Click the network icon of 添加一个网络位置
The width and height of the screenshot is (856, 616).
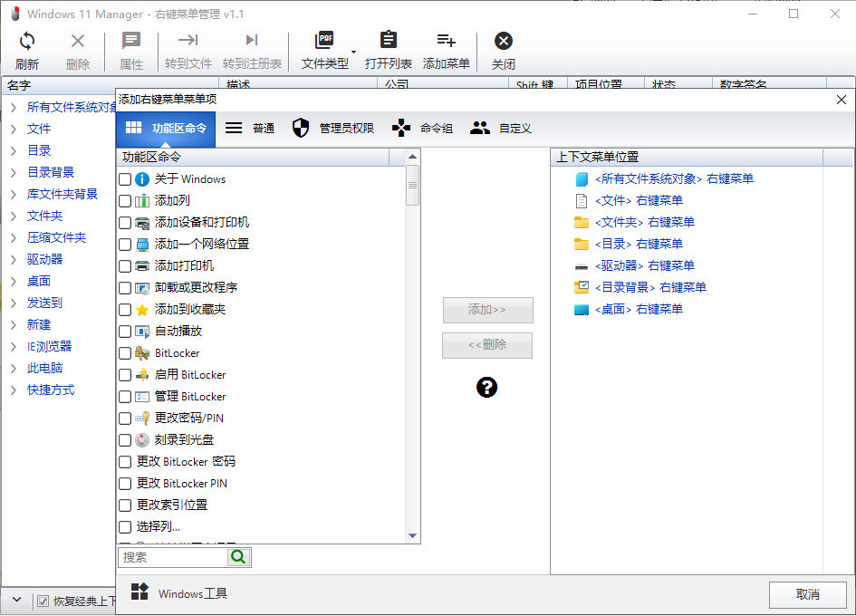pos(142,245)
